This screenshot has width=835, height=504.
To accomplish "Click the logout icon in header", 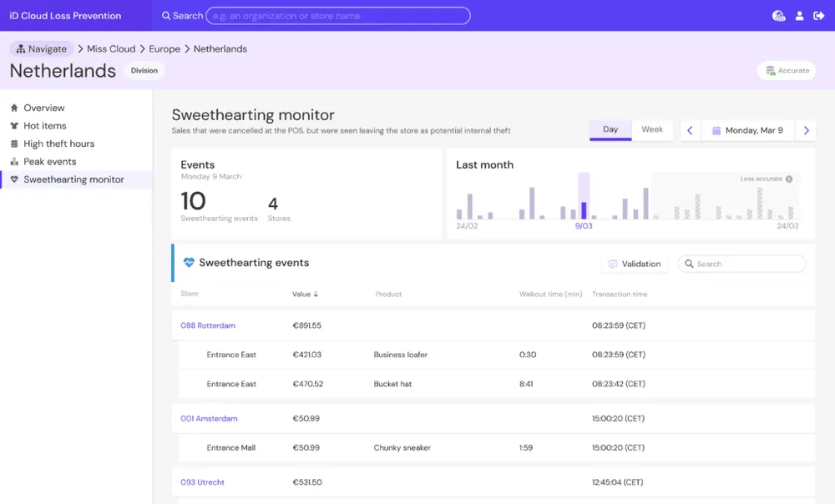I will click(819, 16).
